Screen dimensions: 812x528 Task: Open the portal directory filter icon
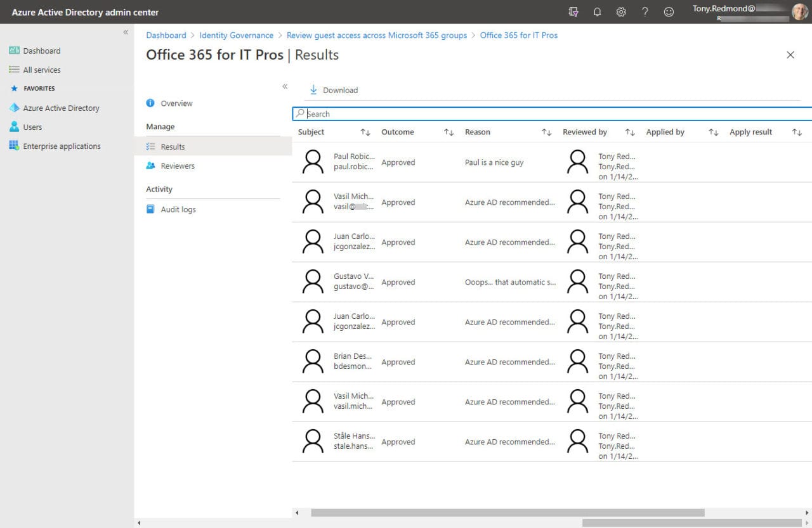tap(573, 12)
